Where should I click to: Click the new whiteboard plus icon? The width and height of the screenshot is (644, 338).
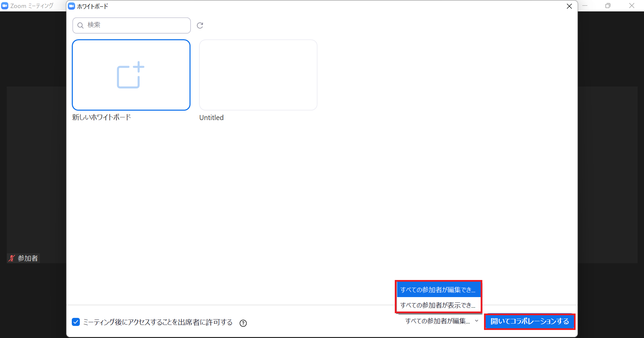131,75
